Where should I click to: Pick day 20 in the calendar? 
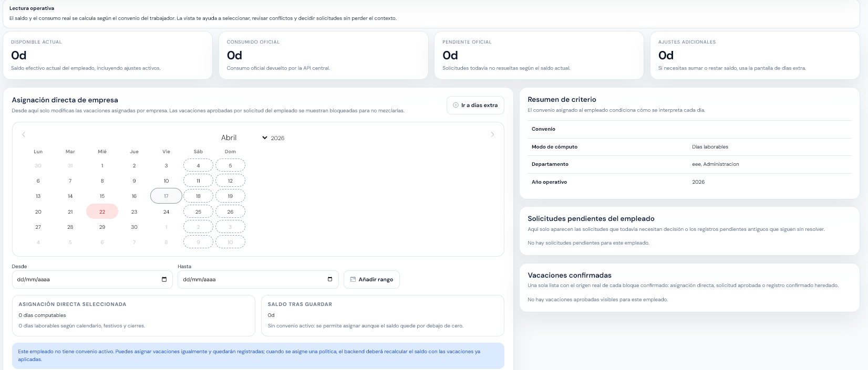pyautogui.click(x=38, y=212)
